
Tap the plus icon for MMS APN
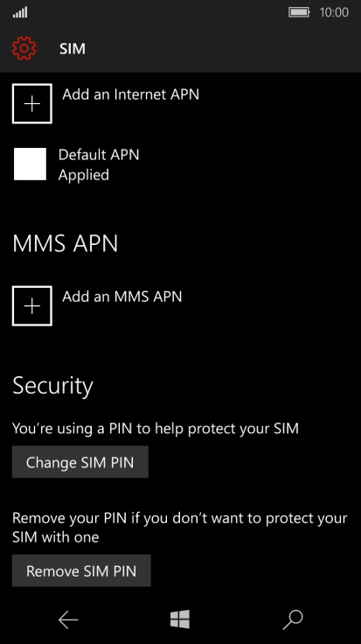(x=32, y=306)
